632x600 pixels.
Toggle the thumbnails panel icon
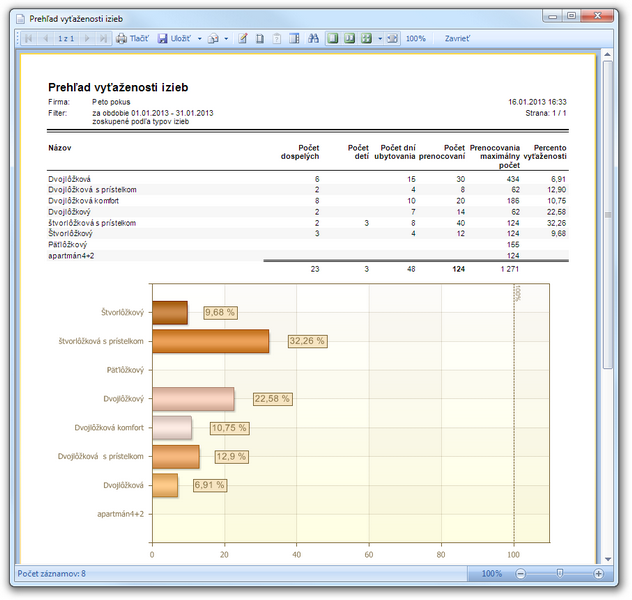(295, 39)
